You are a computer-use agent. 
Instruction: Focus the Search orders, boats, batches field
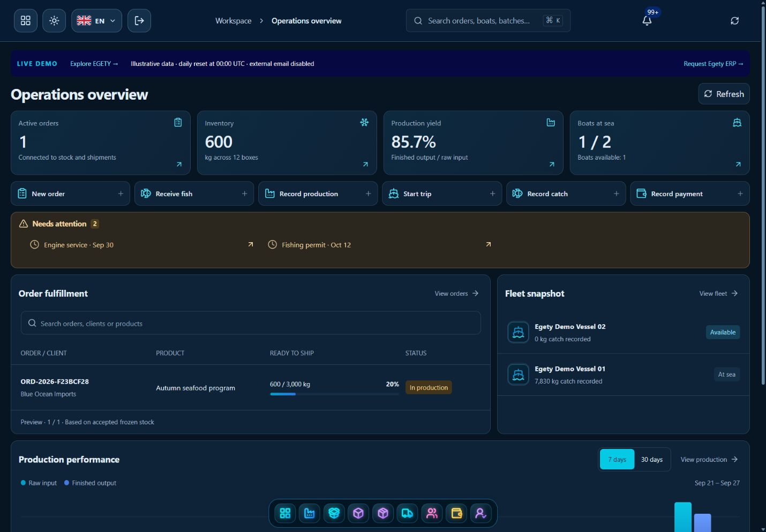click(488, 21)
